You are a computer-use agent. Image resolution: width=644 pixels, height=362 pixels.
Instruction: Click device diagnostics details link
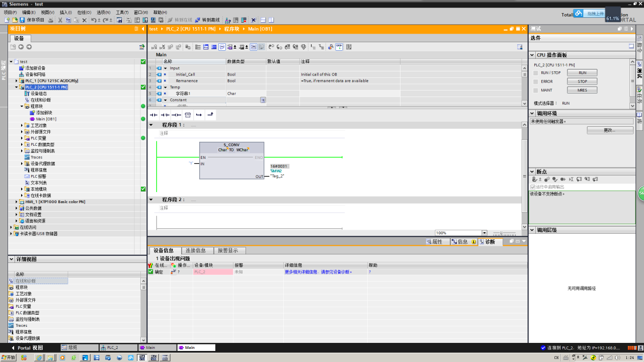coord(318,272)
